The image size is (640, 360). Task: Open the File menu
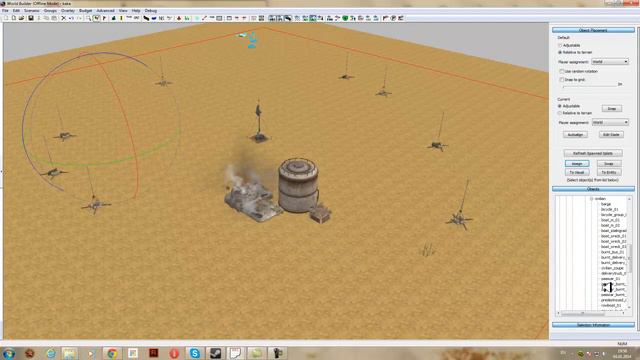5,11
